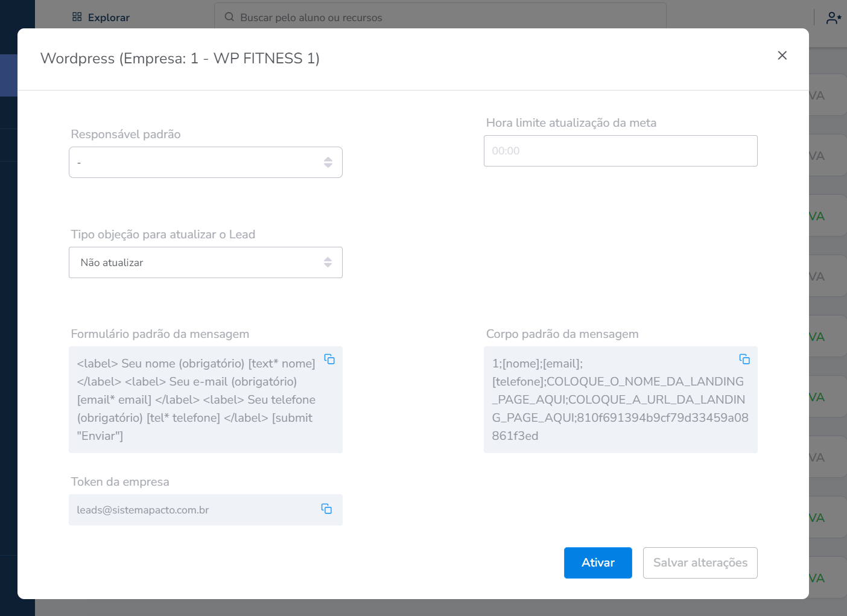Close the Wordpress configuration dialog

coord(782,56)
